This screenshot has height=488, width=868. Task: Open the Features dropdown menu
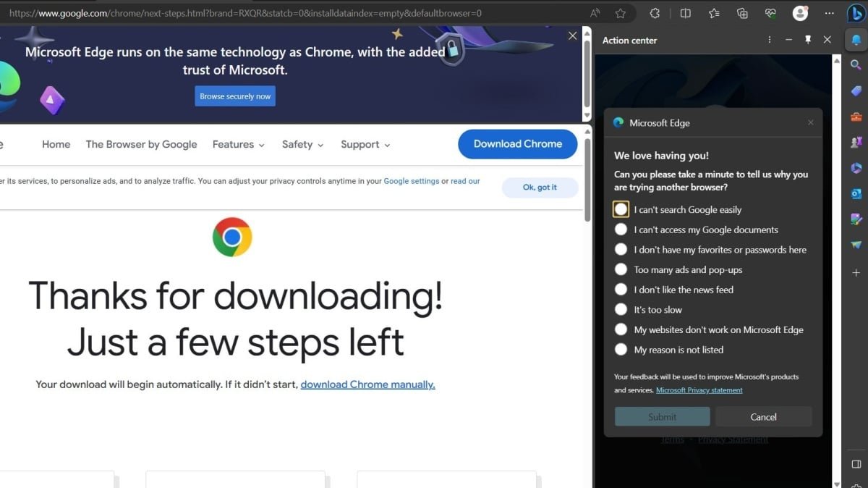coord(238,144)
